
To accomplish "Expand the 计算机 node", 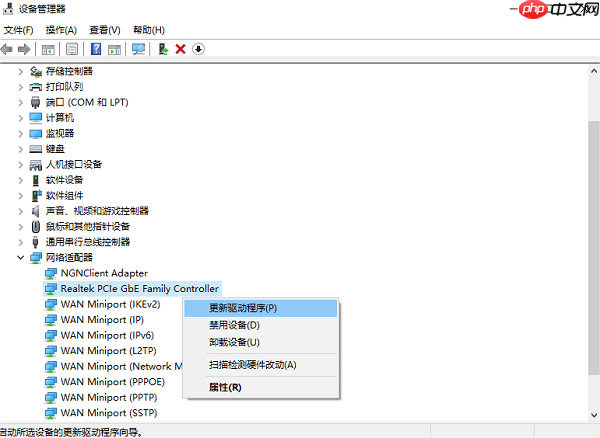I will 21,118.
